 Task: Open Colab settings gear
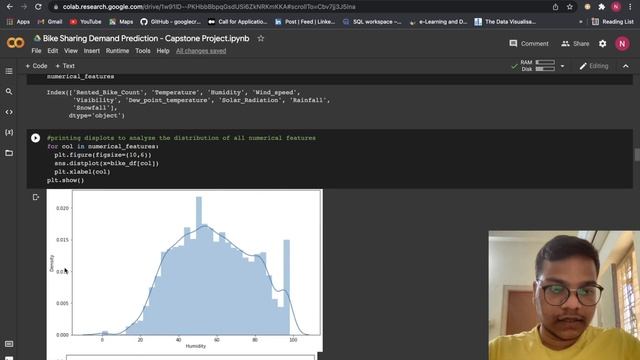point(602,44)
